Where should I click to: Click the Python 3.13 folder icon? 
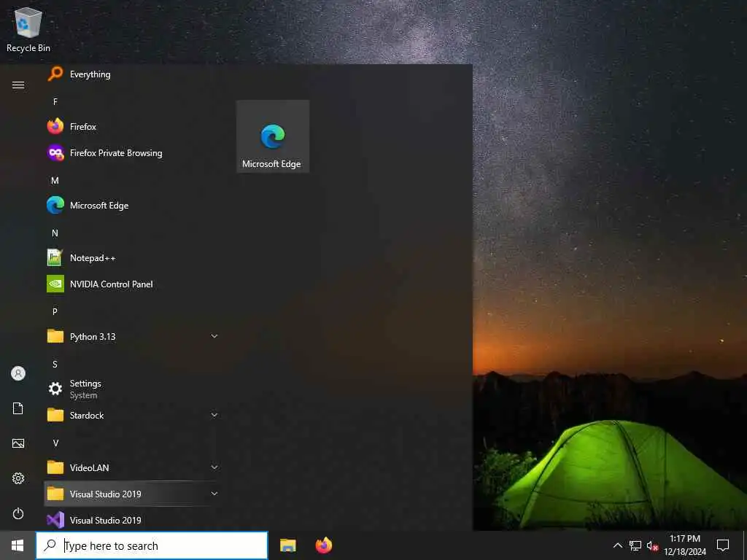pyautogui.click(x=55, y=336)
